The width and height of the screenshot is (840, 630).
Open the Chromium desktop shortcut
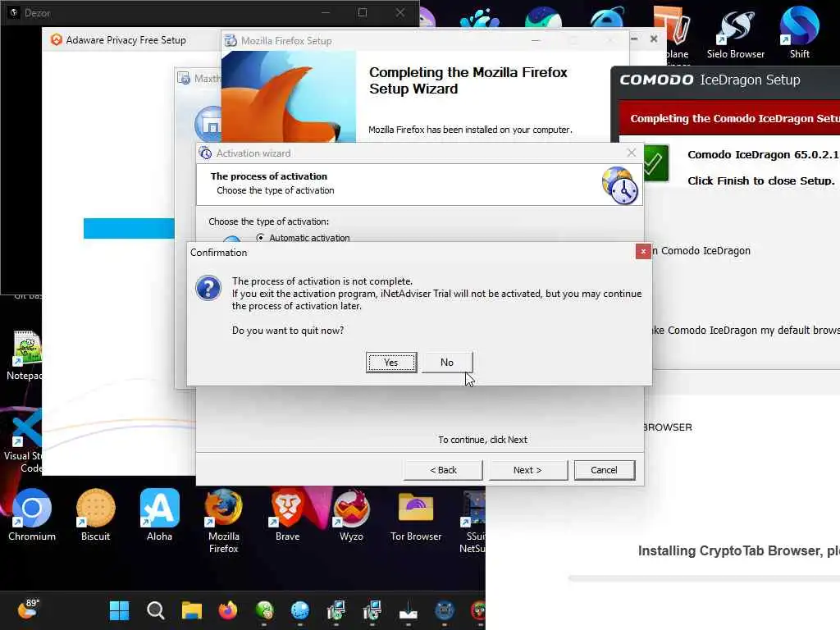click(32, 514)
